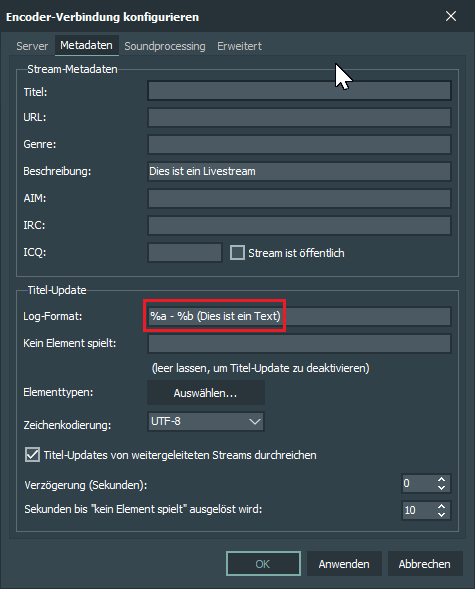Screen dimensions: 475x589
Task: Switch to the Server tab
Action: (x=32, y=46)
